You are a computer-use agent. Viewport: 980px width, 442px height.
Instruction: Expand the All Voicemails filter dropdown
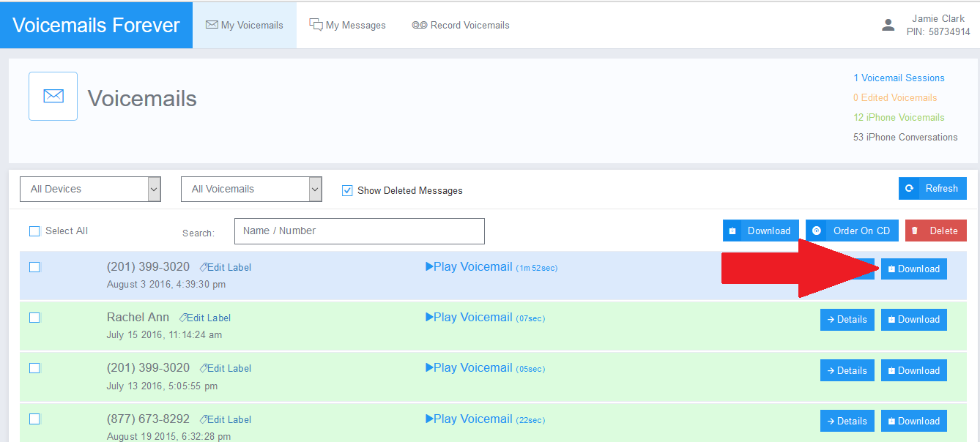point(250,189)
